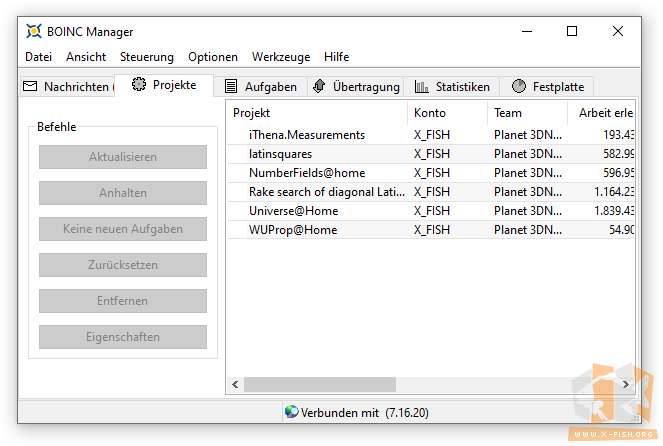663x446 pixels.
Task: Click the pie chart icon on Festplatte tab
Action: [x=519, y=87]
